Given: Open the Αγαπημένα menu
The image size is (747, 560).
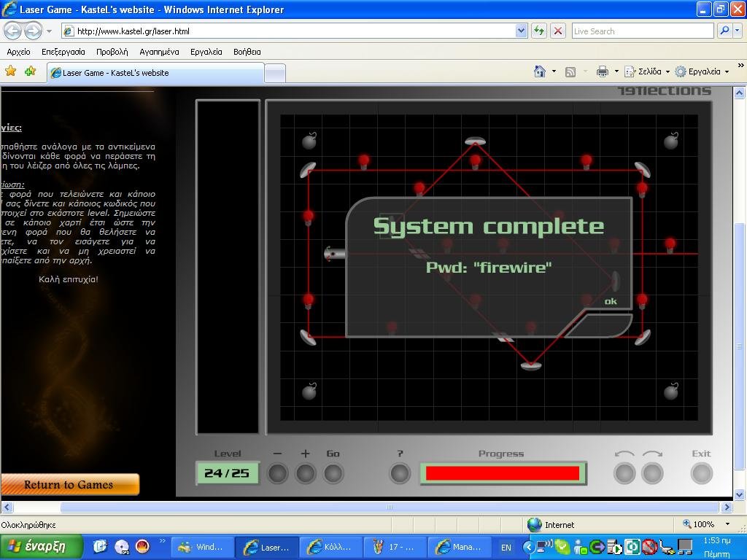Looking at the screenshot, I should 159,52.
